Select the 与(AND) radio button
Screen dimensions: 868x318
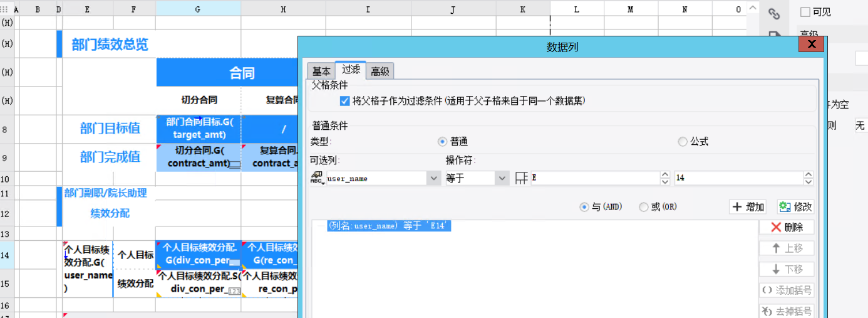tap(584, 207)
